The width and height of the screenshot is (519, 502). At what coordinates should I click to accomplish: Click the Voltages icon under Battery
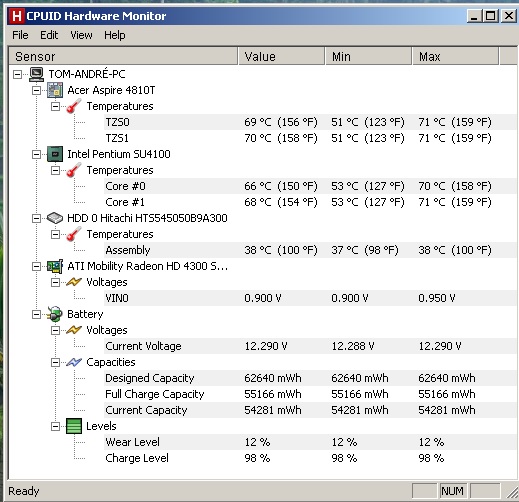pos(74,330)
